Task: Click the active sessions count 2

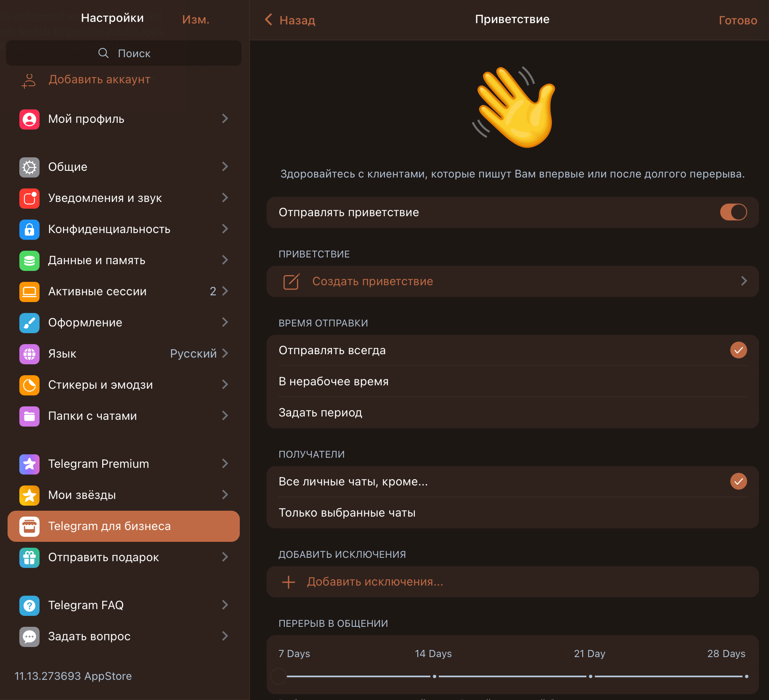Action: pyautogui.click(x=213, y=292)
